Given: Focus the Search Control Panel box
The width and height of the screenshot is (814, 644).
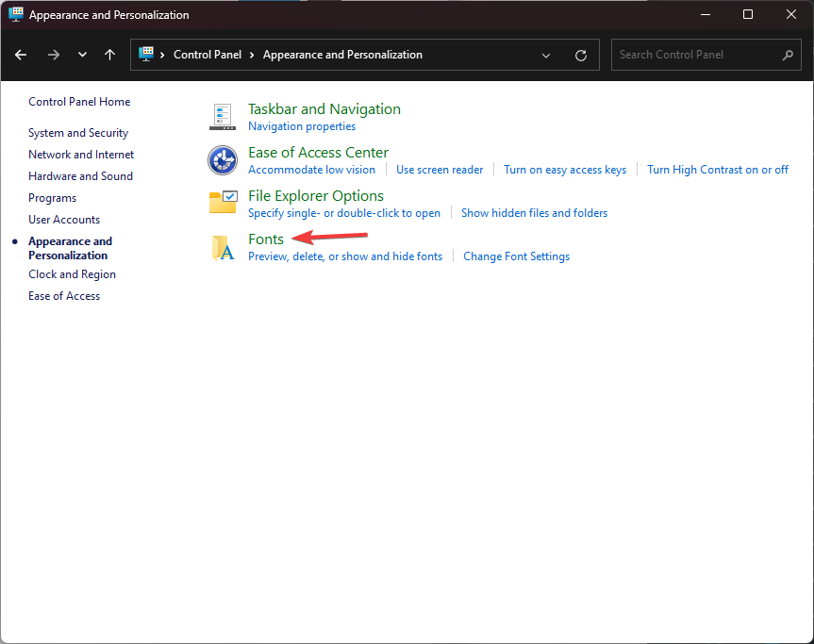Looking at the screenshot, I should [x=706, y=55].
